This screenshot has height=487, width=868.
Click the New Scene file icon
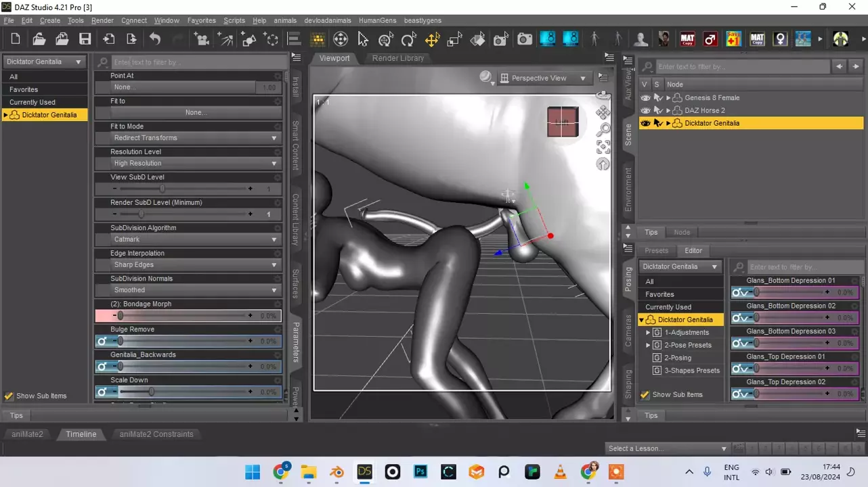click(x=16, y=39)
